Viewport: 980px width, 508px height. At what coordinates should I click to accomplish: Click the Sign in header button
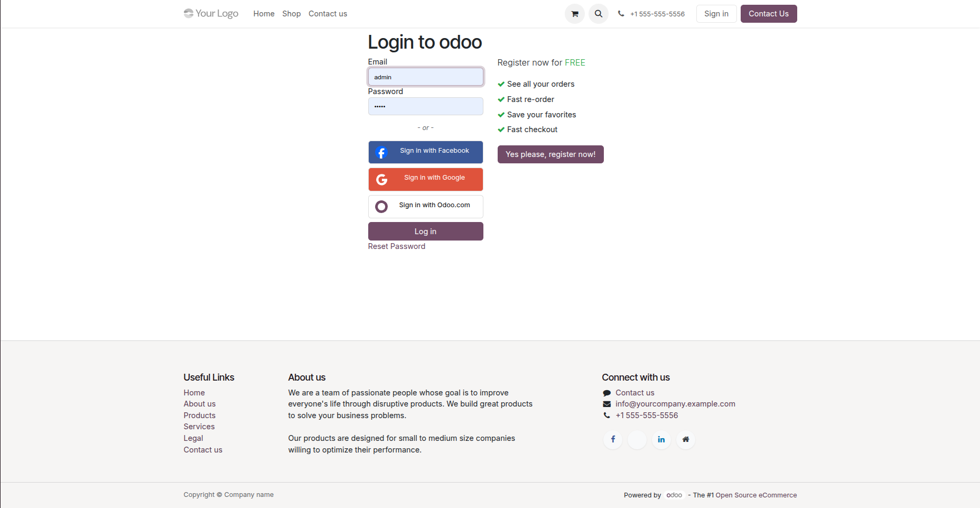point(716,14)
